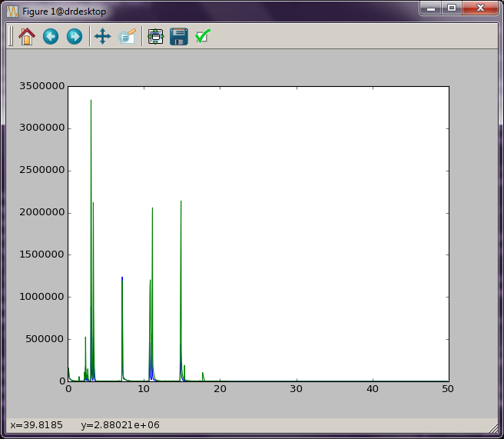Click the window resize grip corner

[x=493, y=428]
